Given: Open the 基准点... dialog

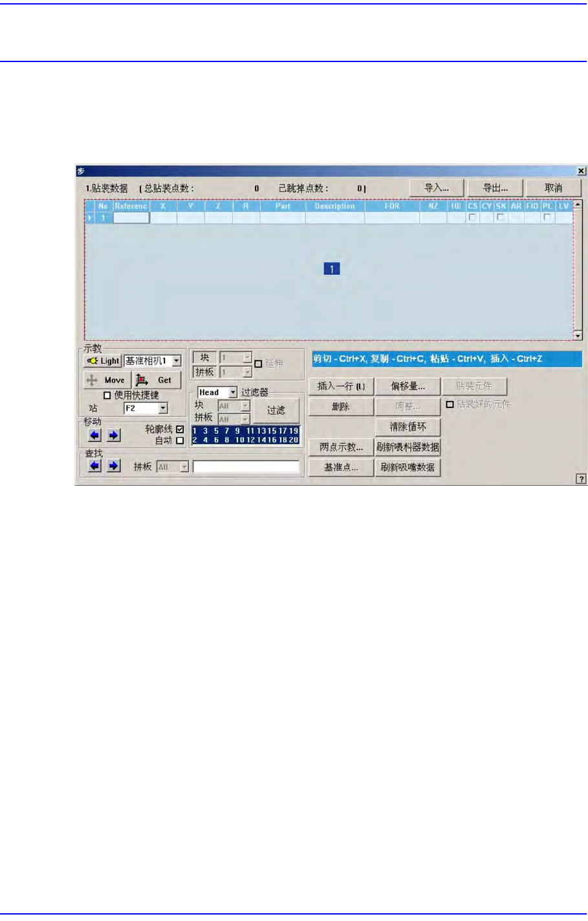Looking at the screenshot, I should [x=341, y=467].
